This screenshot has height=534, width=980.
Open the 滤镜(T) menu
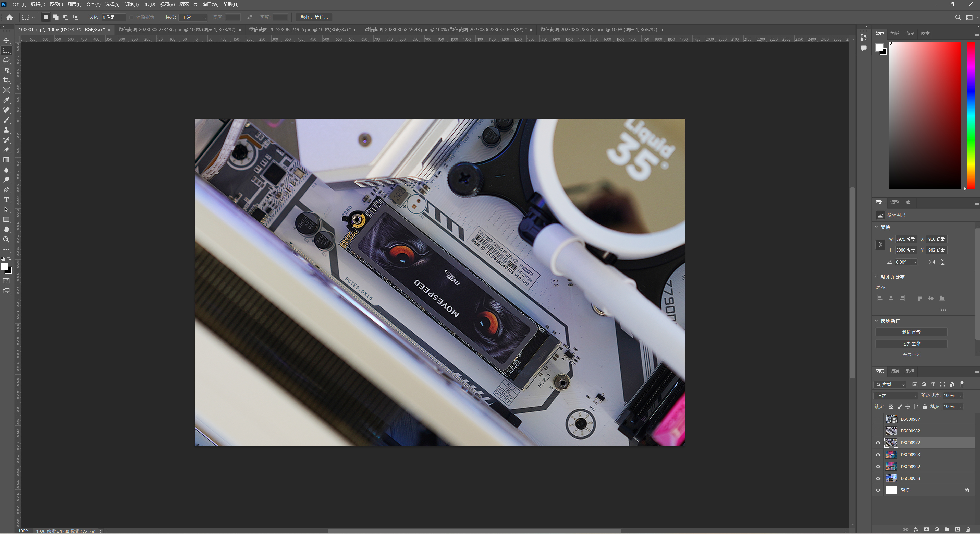(x=131, y=4)
